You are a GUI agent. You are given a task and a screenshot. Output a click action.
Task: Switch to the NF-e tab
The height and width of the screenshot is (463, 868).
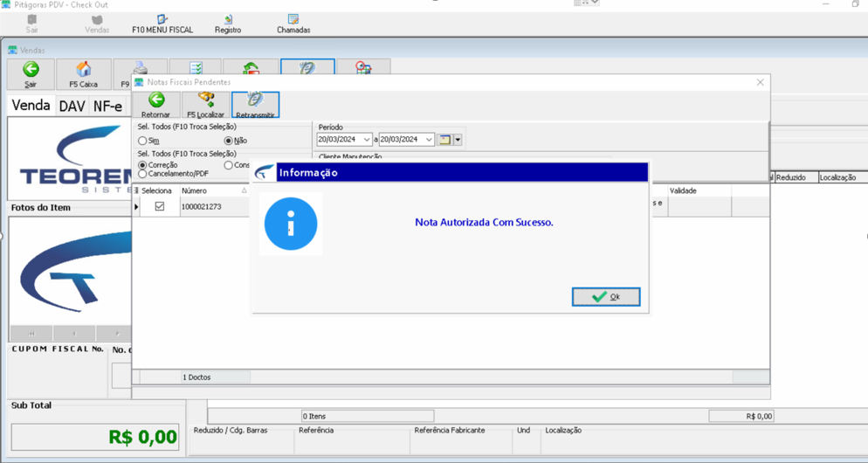click(107, 106)
